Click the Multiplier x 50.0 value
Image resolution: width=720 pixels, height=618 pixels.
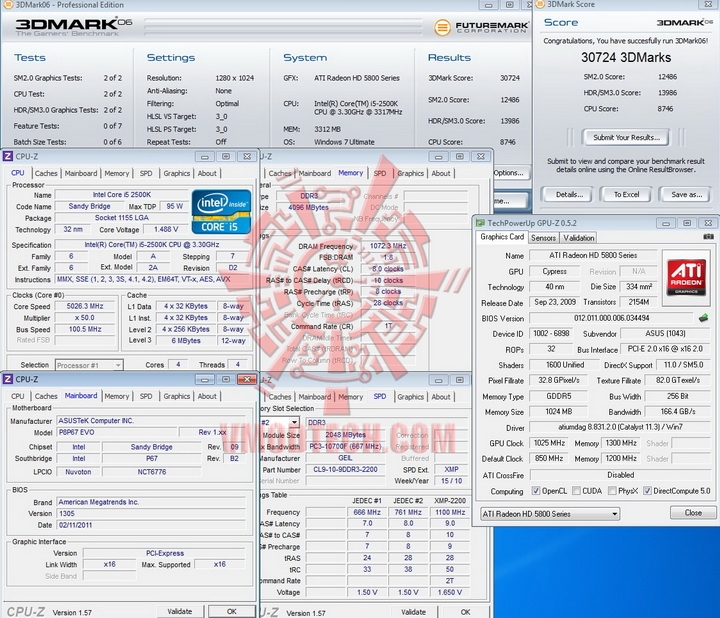click(x=85, y=318)
